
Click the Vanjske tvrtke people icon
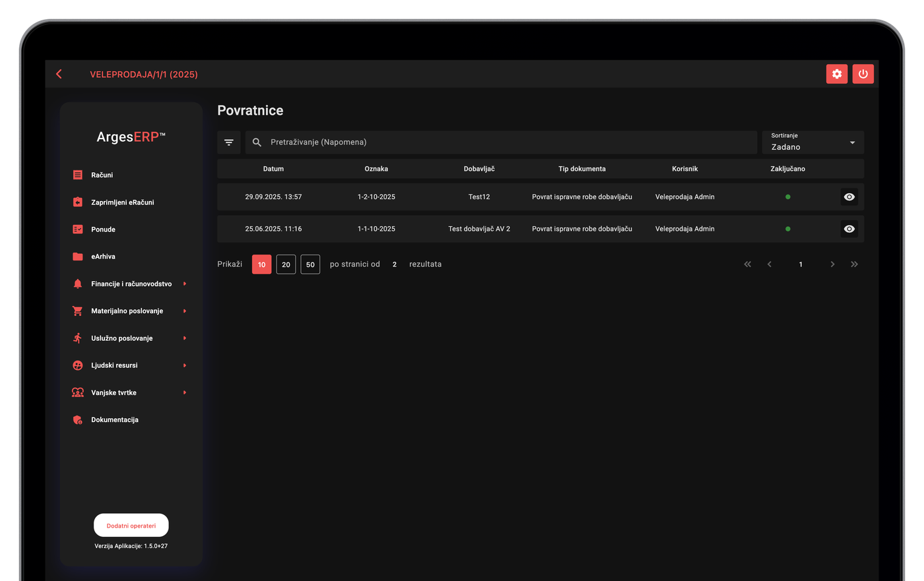(x=78, y=392)
